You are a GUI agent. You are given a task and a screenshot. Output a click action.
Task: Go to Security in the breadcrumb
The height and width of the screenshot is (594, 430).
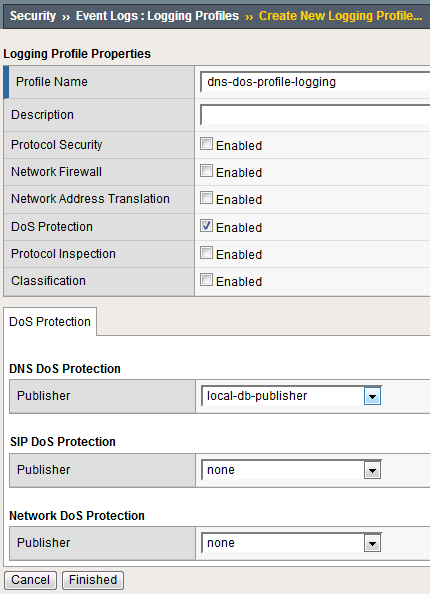pyautogui.click(x=33, y=16)
